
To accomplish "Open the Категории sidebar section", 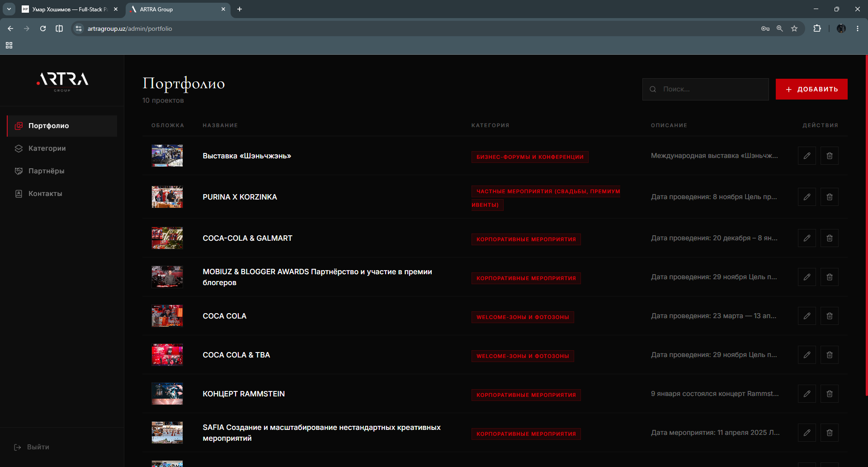I will click(x=62, y=148).
